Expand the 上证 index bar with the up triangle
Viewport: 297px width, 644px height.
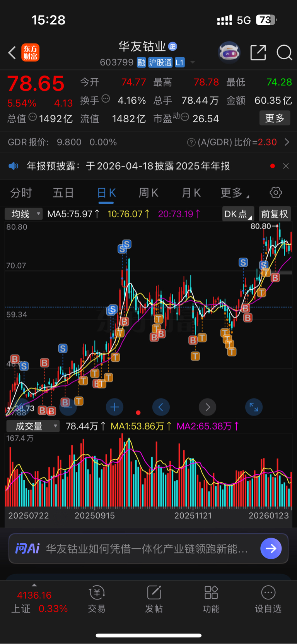[x=34, y=585]
